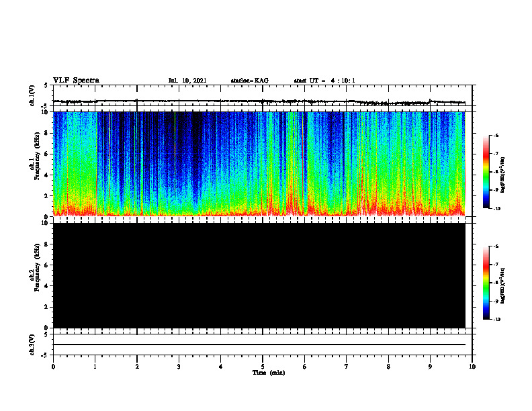Click the "-10" tick on ch.2 colorbar
The height and width of the screenshot is (411, 532).
click(496, 320)
